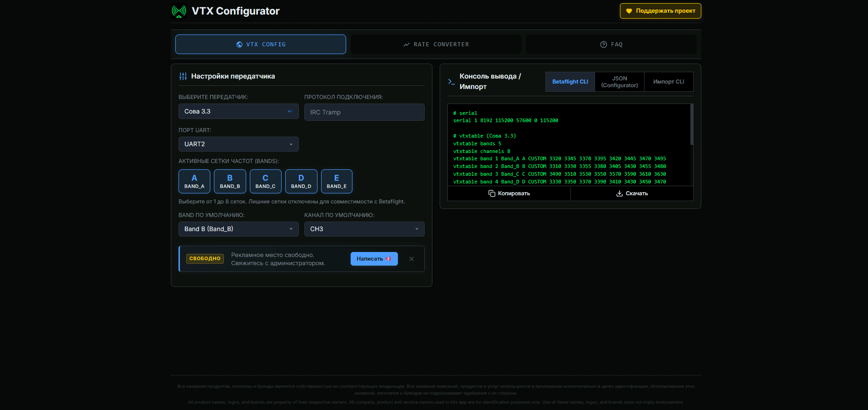Copy console output with Копировать
868x410 pixels.
tap(509, 193)
